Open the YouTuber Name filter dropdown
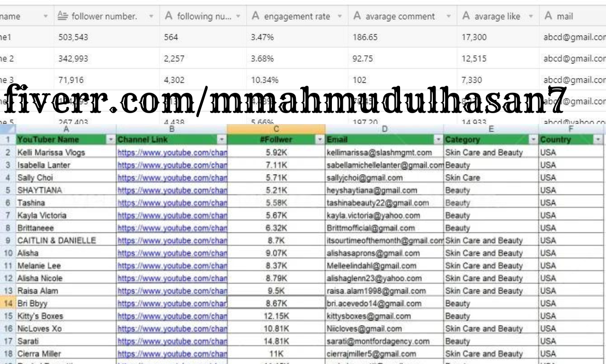 (111, 140)
